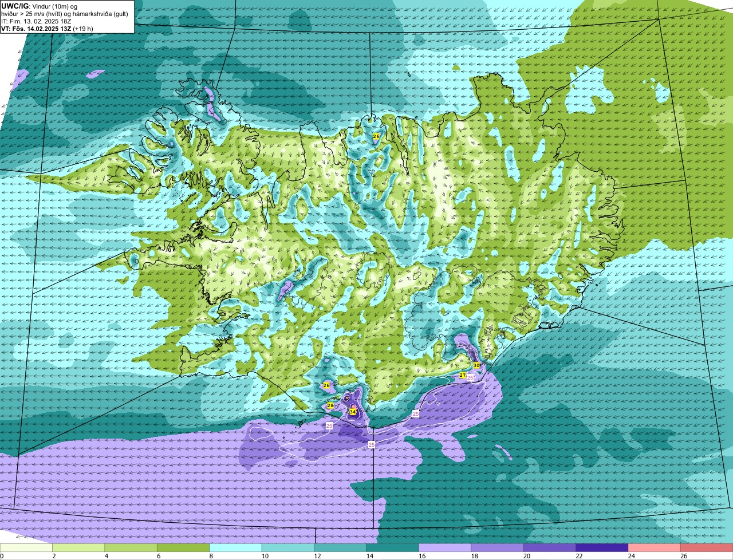Click the 6–8 m/s olive green legend swatch
The height and width of the screenshot is (560, 733).
(x=183, y=547)
